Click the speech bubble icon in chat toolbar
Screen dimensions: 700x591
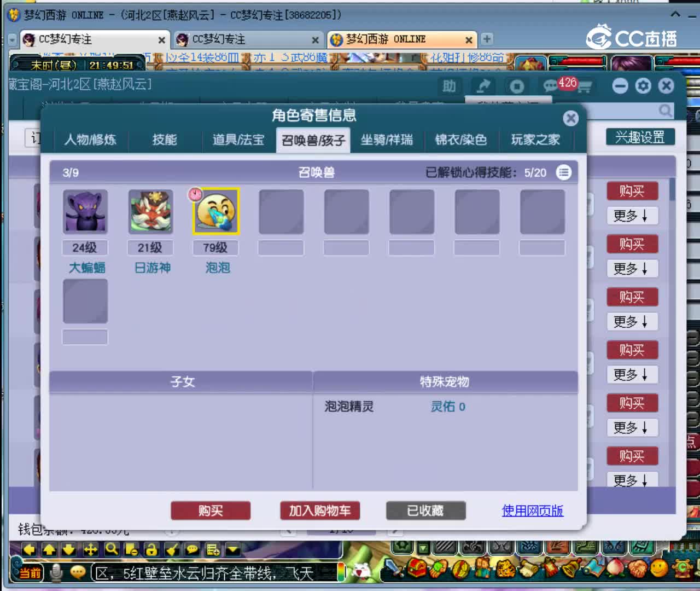point(192,549)
